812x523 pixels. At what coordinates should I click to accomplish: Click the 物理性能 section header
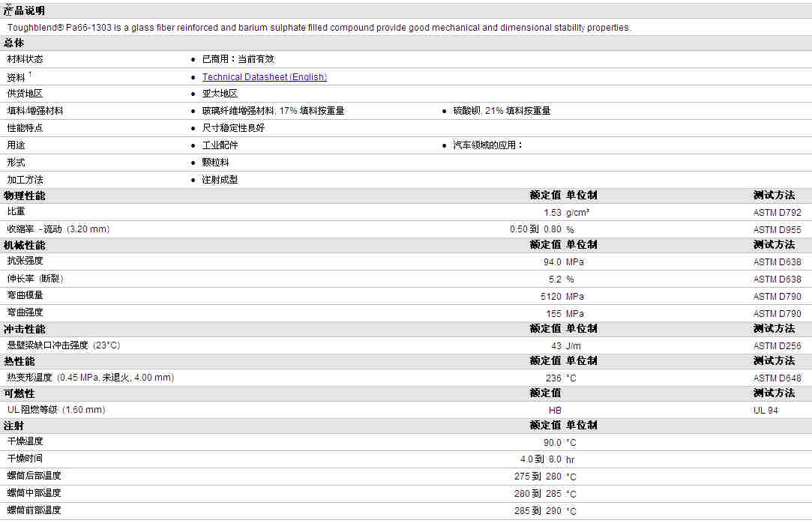click(24, 196)
